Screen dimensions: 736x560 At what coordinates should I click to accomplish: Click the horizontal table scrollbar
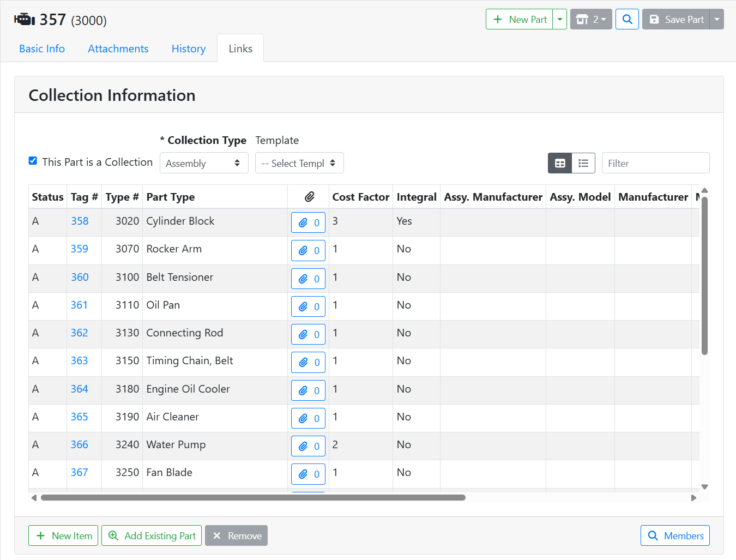coord(253,497)
